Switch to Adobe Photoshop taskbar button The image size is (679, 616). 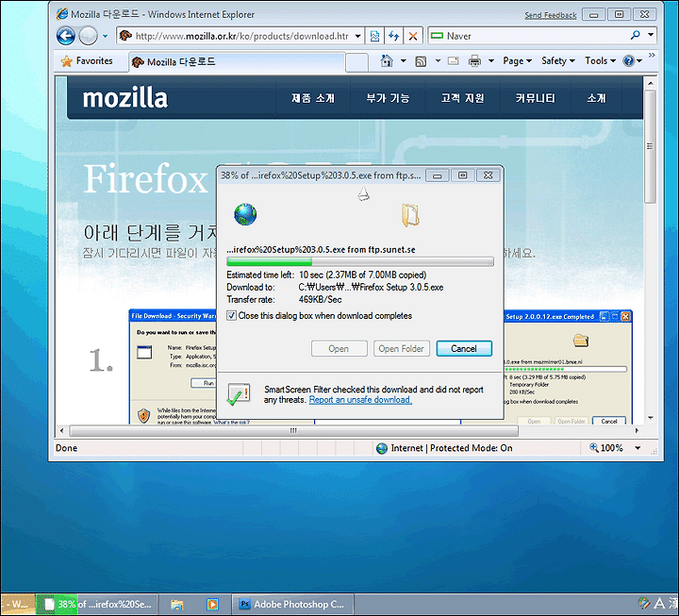click(293, 605)
